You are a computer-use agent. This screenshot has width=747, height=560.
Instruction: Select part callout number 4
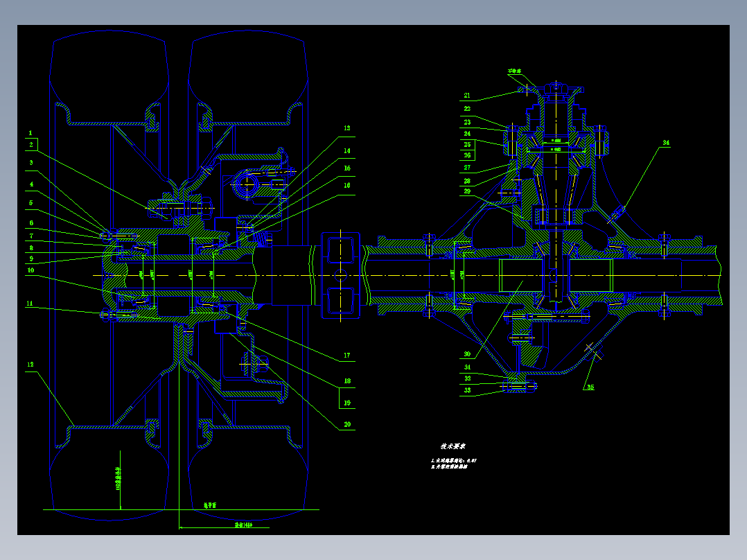pos(31,184)
